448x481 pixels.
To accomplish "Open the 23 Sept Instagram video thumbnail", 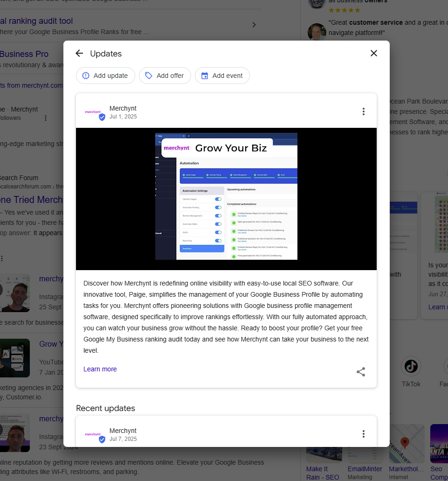I will point(15,432).
